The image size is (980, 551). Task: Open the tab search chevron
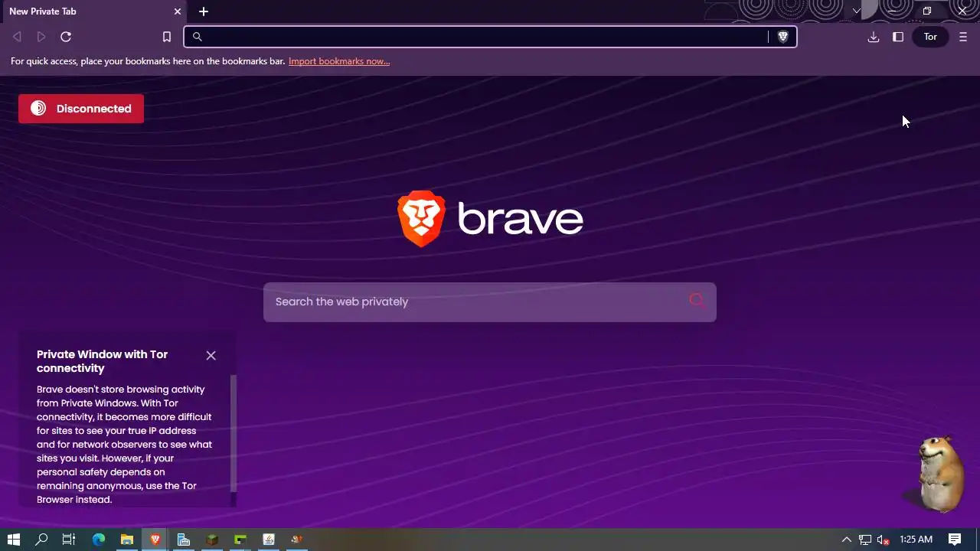click(x=856, y=11)
